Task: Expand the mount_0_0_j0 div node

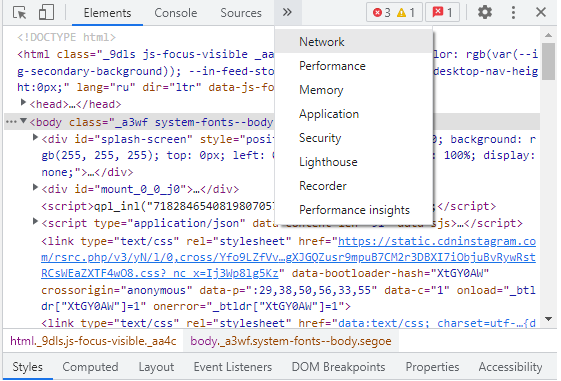Action: pyautogui.click(x=35, y=187)
